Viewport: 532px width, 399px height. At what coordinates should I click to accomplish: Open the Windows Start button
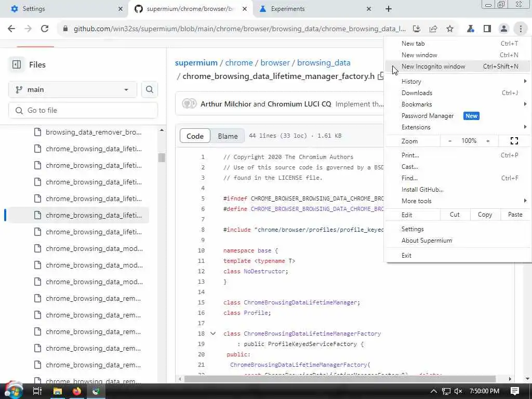[x=14, y=391]
